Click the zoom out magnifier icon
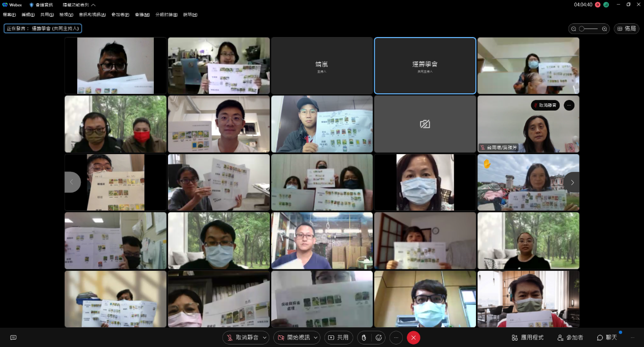 pyautogui.click(x=574, y=29)
